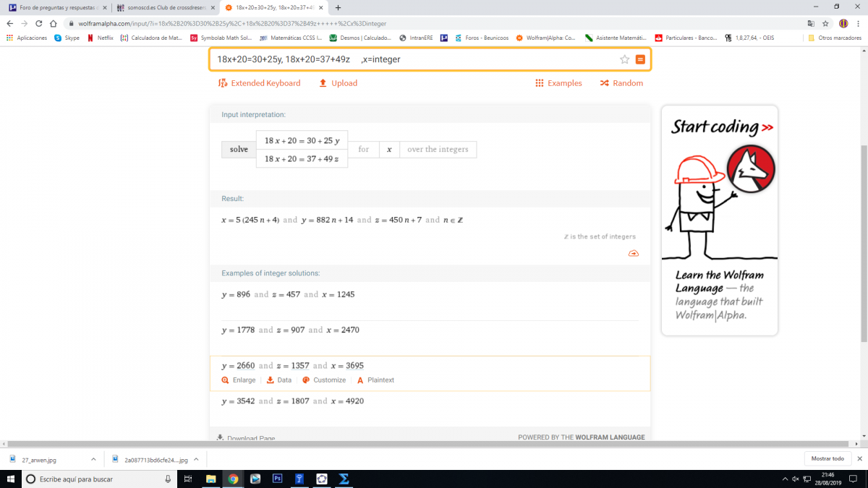Click the Mostrar todo downloads button
This screenshot has height=488, width=868.
[x=827, y=459]
